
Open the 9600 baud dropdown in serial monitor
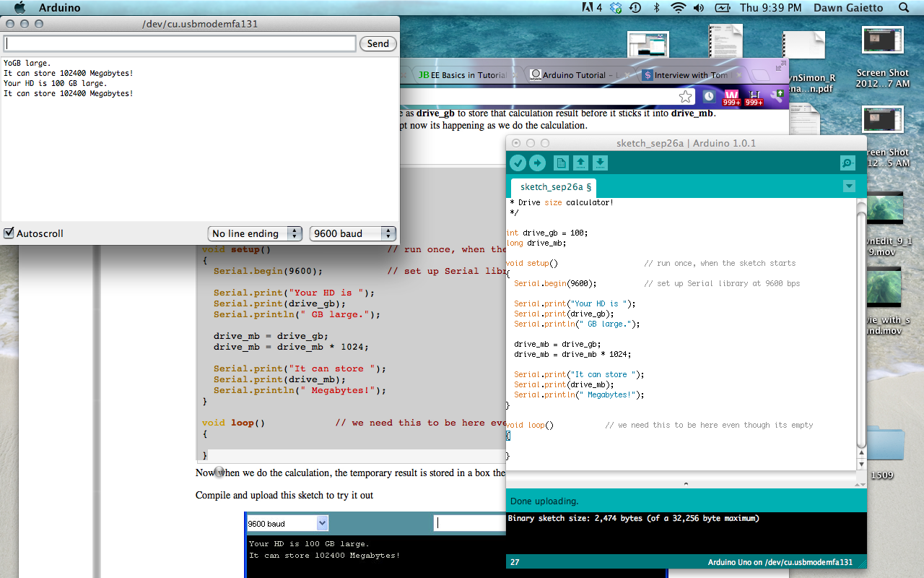tap(353, 233)
